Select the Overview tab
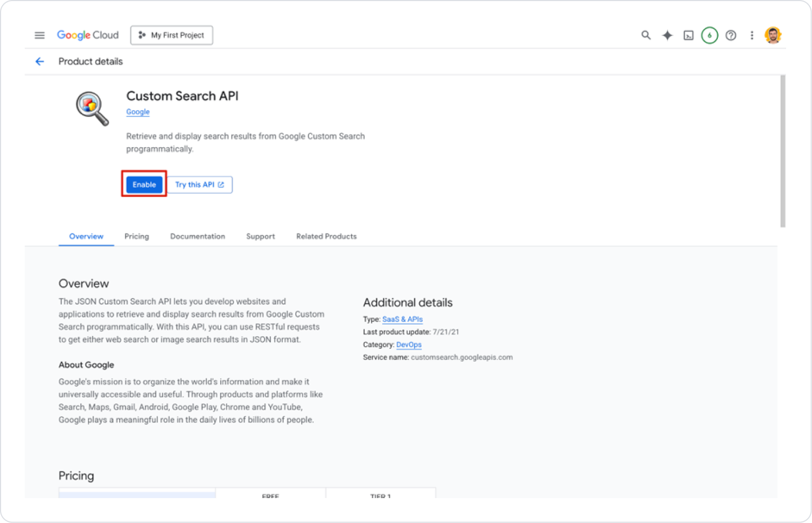The width and height of the screenshot is (812, 523). (86, 237)
